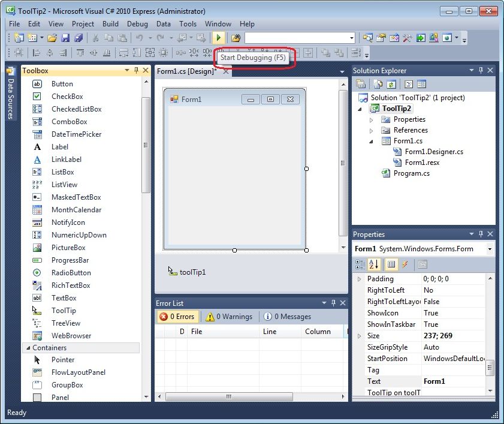
Task: Sort properties alphabetically with A-Z icon
Action: coord(375,264)
